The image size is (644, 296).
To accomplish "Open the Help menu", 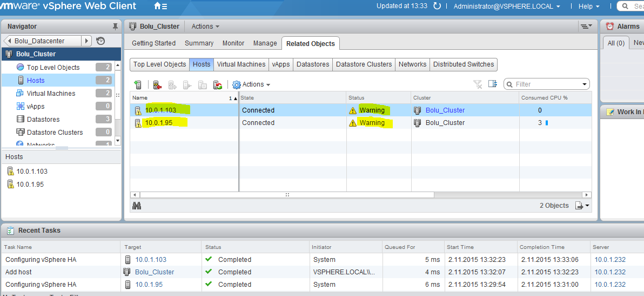I will [x=588, y=6].
